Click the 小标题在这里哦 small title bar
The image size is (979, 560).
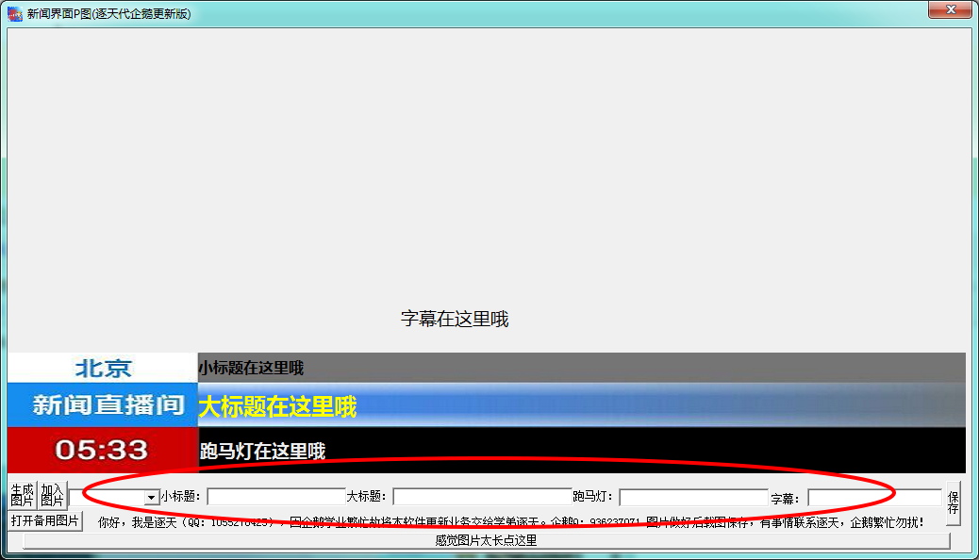pos(581,368)
